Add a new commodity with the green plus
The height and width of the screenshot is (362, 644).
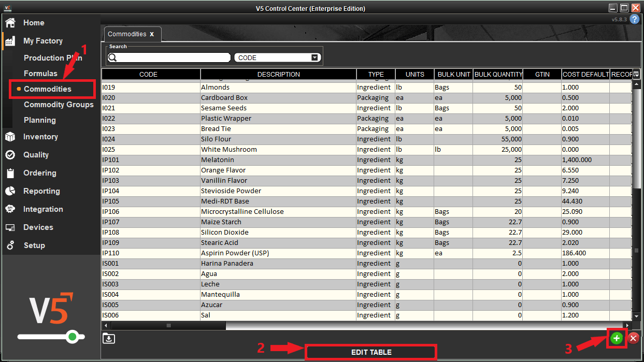[617, 338]
